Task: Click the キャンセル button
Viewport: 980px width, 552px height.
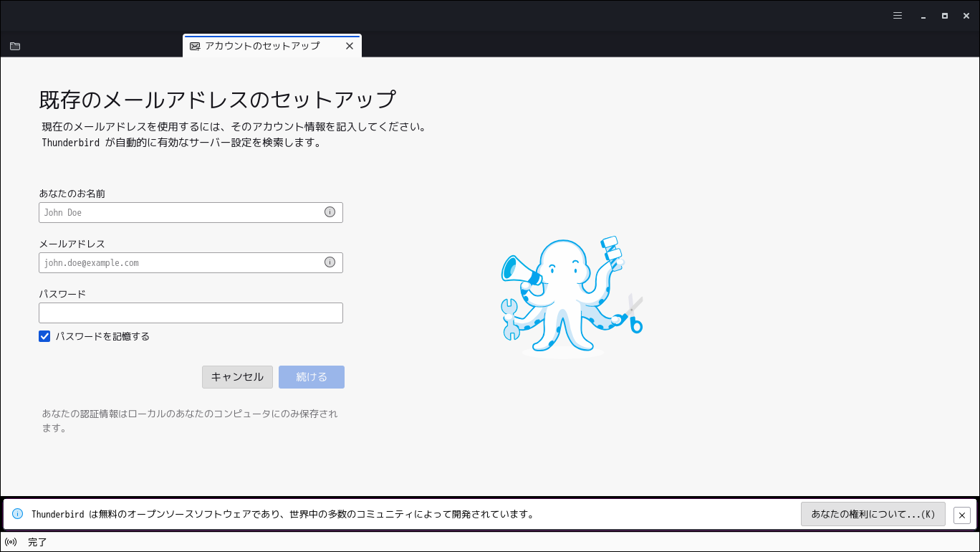Action: (x=237, y=377)
